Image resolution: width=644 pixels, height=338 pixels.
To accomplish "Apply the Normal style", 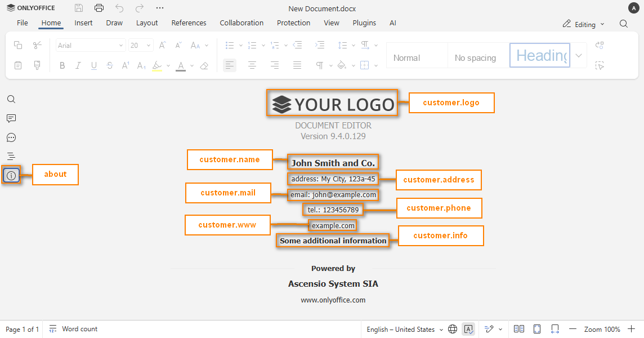I will pos(417,56).
